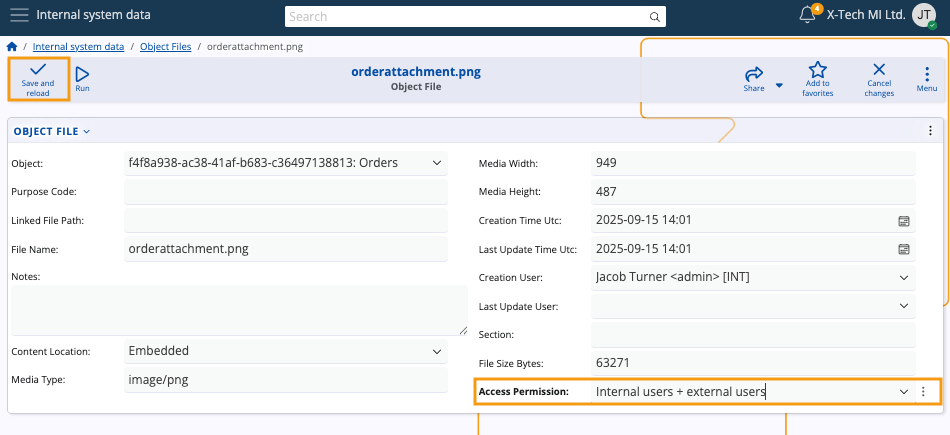
Task: Open the Access Permission dropdown
Action: click(x=903, y=392)
